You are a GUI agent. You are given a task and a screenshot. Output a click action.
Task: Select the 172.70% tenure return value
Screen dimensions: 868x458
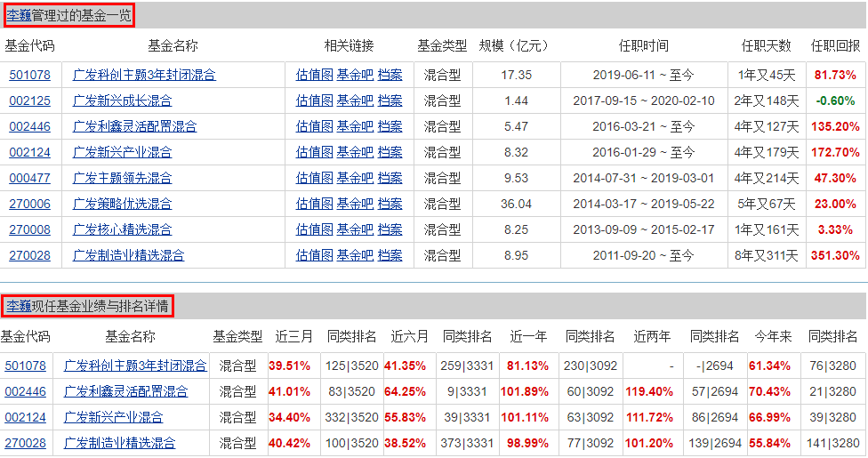click(835, 152)
